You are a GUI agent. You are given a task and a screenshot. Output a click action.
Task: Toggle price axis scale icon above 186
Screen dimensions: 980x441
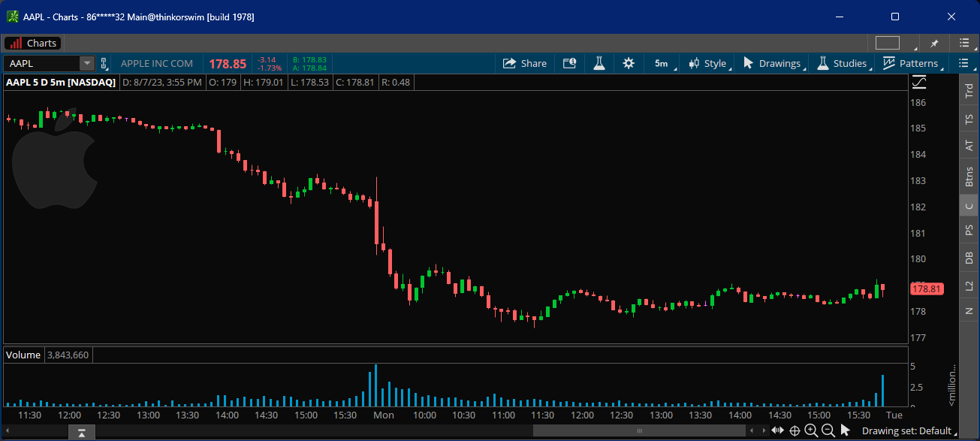tap(919, 82)
